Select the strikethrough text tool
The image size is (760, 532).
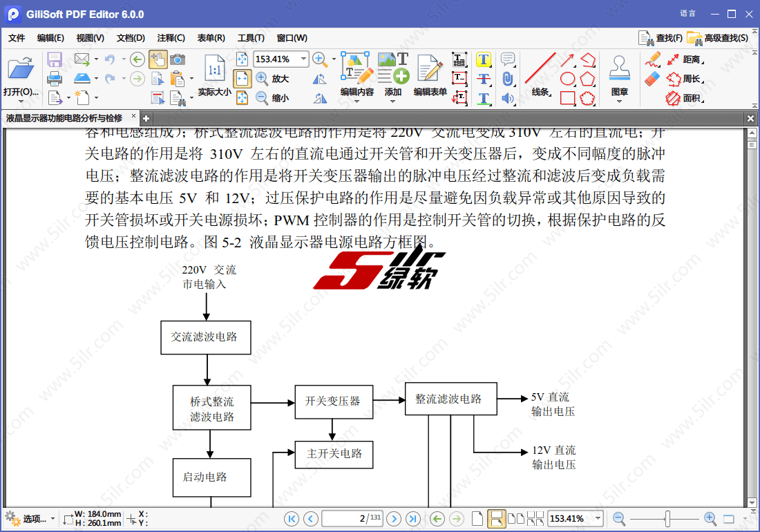pos(484,79)
